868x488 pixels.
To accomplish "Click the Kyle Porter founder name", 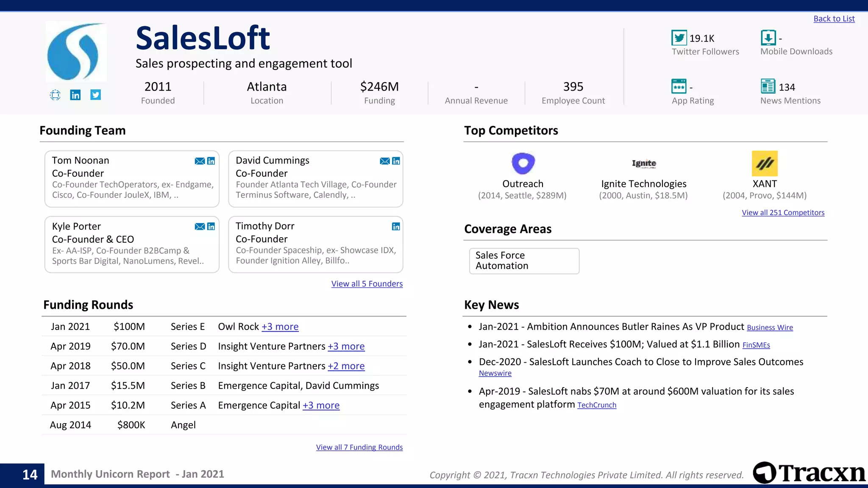I will [76, 226].
